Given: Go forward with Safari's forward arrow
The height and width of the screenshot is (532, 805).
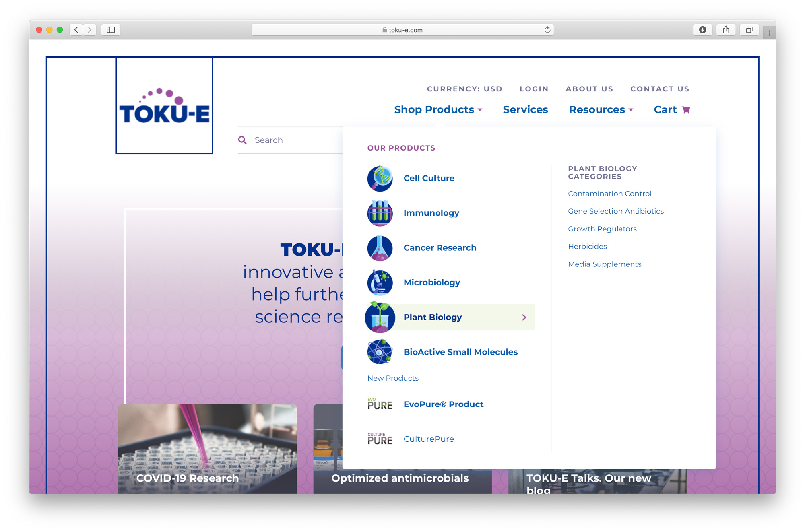Looking at the screenshot, I should [x=90, y=30].
